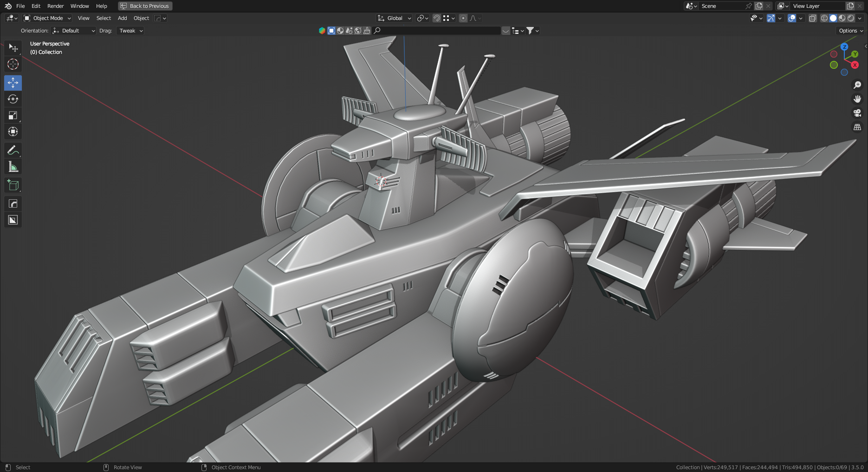This screenshot has height=472, width=868.
Task: Open the display mode hierarchy dropdown
Action: [518, 31]
